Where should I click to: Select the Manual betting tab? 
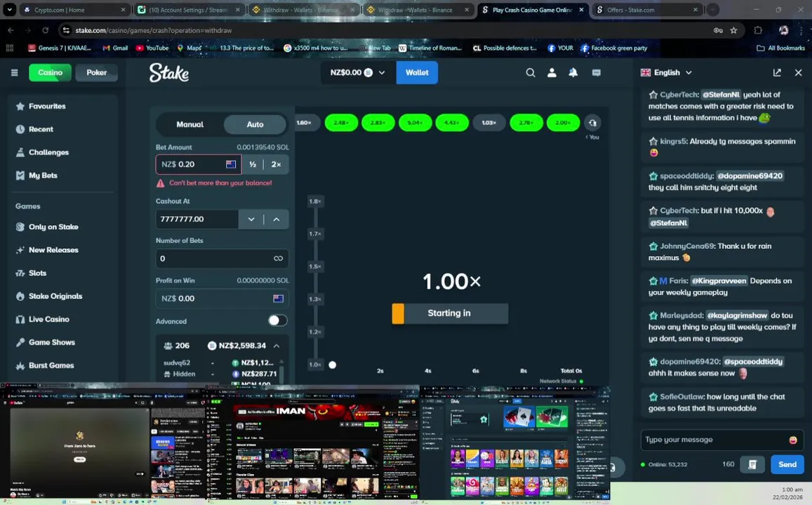189,124
